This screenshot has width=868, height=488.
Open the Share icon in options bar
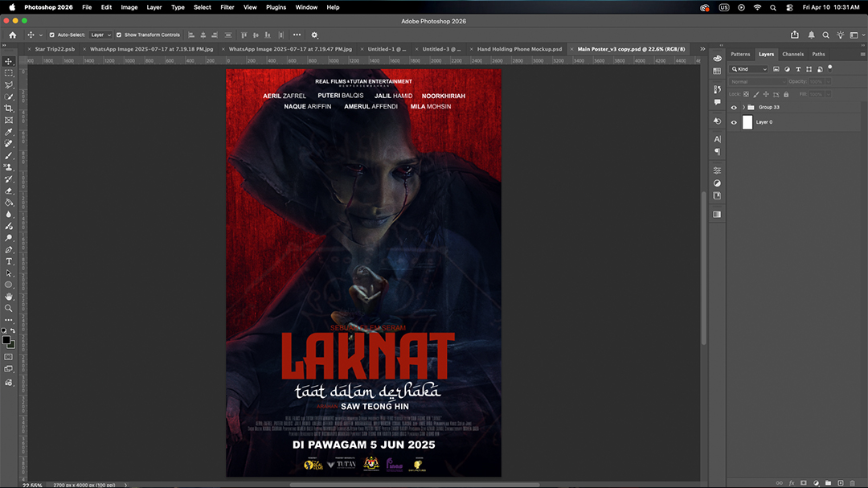pyautogui.click(x=794, y=35)
